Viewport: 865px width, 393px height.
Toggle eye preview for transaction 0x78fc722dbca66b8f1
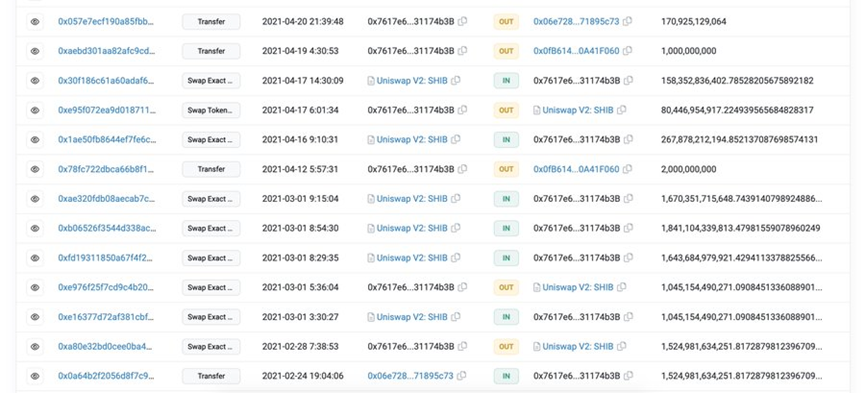pyautogui.click(x=35, y=169)
